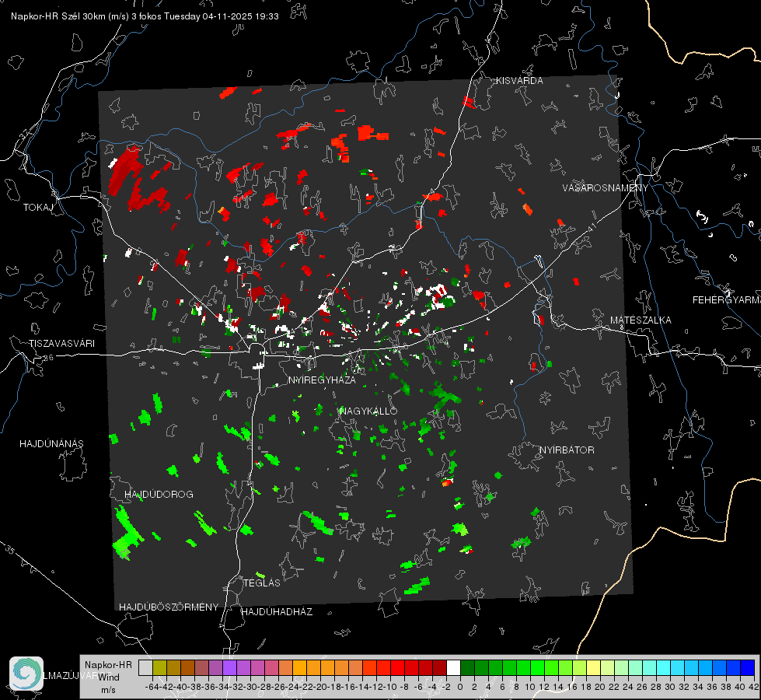Pick the yellow swatch between 18 and 20
The image size is (761, 700).
[593, 667]
